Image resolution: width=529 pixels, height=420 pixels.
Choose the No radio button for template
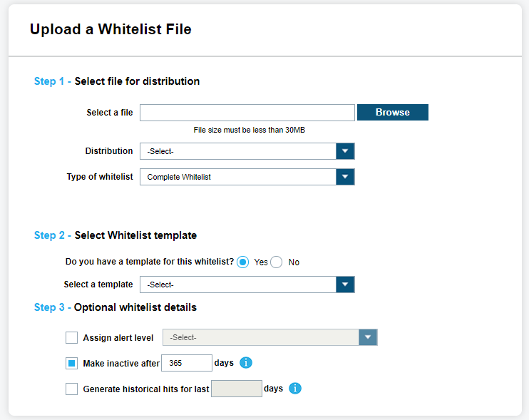[x=277, y=262]
